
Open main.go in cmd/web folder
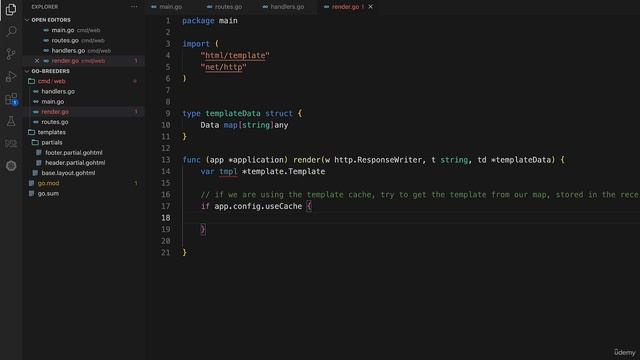[53, 102]
